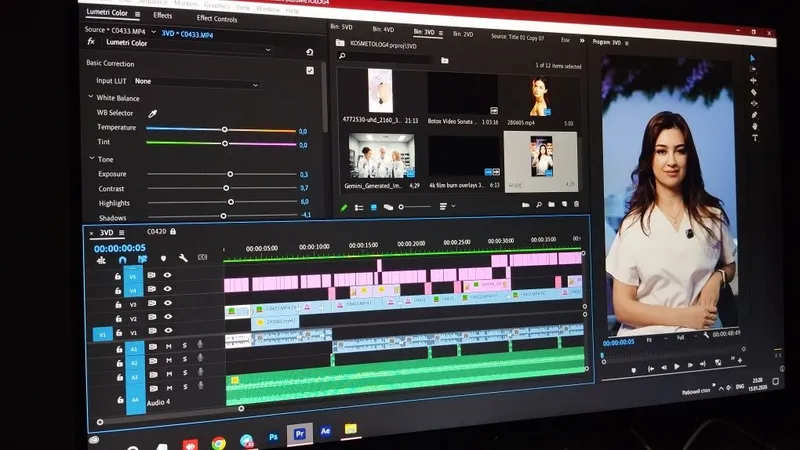Select the Selection tool arrow
The width and height of the screenshot is (800, 450).
(x=753, y=58)
